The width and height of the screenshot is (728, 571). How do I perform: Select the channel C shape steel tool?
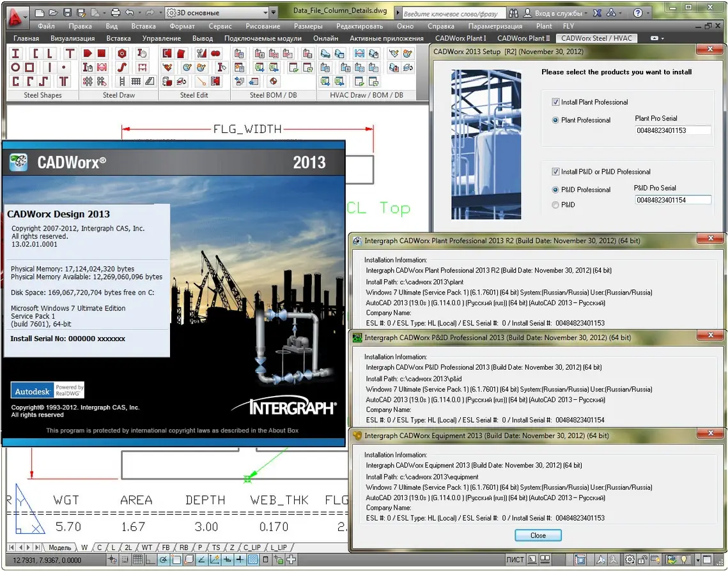[x=35, y=54]
